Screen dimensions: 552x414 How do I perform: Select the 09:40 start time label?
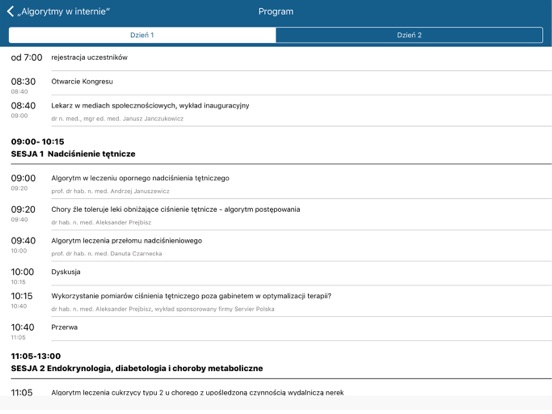pyautogui.click(x=23, y=241)
